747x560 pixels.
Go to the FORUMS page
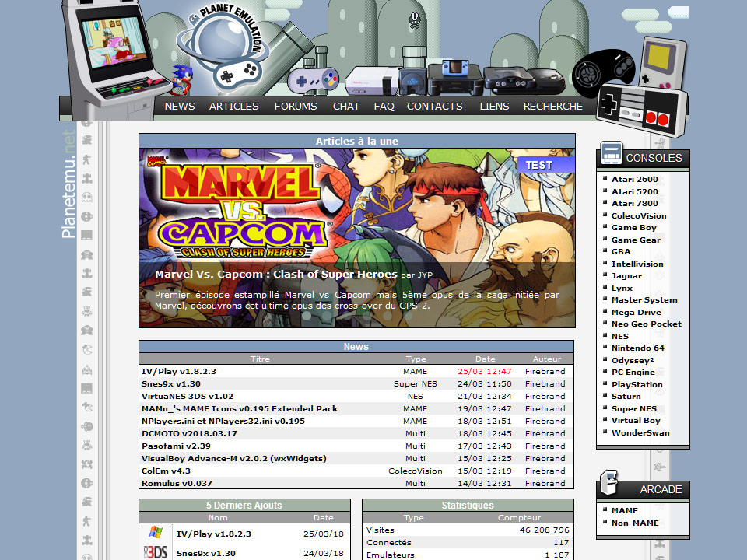click(x=296, y=107)
